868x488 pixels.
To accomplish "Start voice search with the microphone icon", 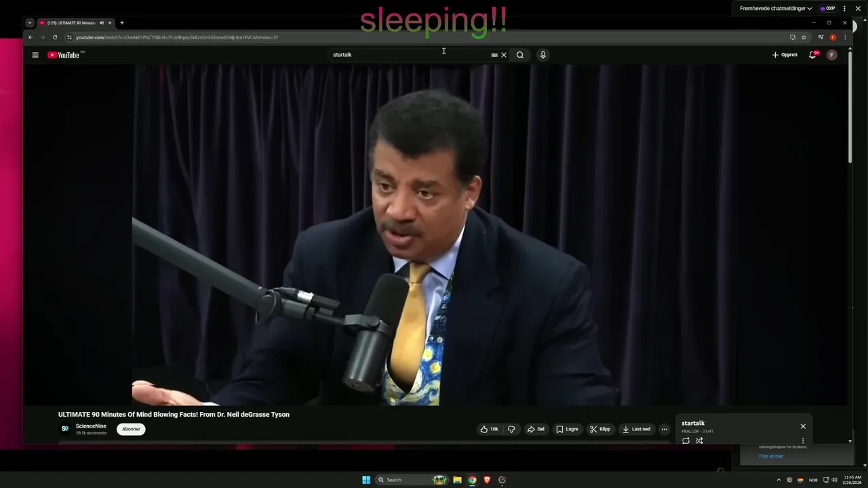I will [x=542, y=55].
